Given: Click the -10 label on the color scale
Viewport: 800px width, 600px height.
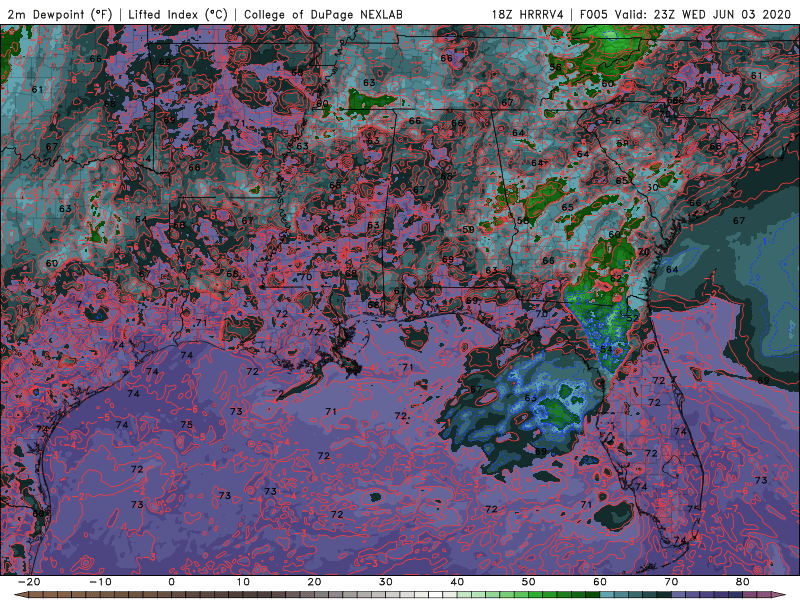Looking at the screenshot, I should pyautogui.click(x=100, y=582).
